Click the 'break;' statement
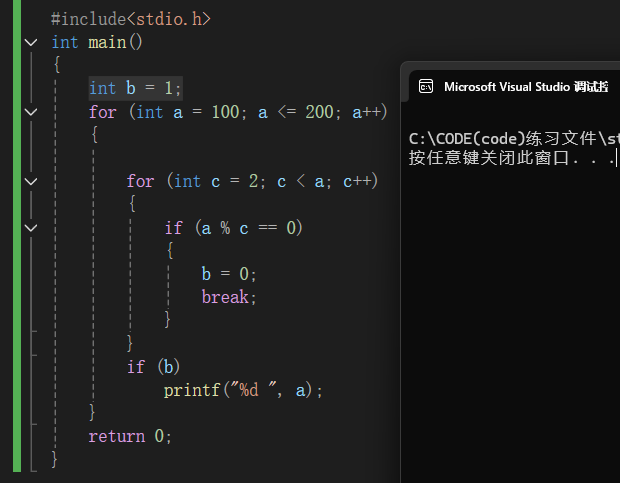 point(229,297)
